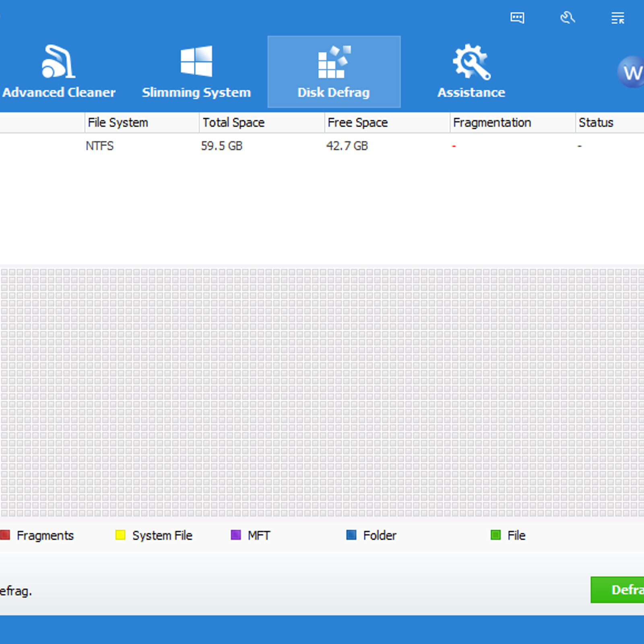This screenshot has height=644, width=644.
Task: Sort by the Total Space column header
Action: point(262,122)
